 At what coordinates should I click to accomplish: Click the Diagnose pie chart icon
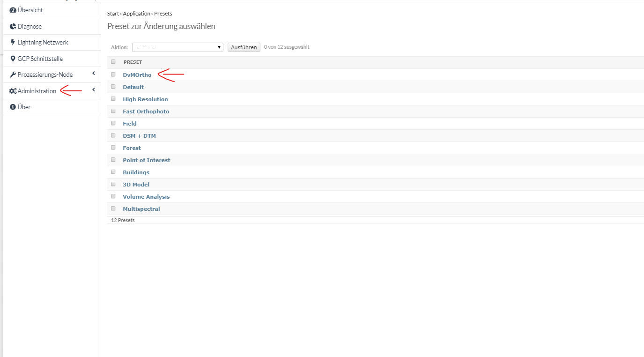tap(13, 27)
